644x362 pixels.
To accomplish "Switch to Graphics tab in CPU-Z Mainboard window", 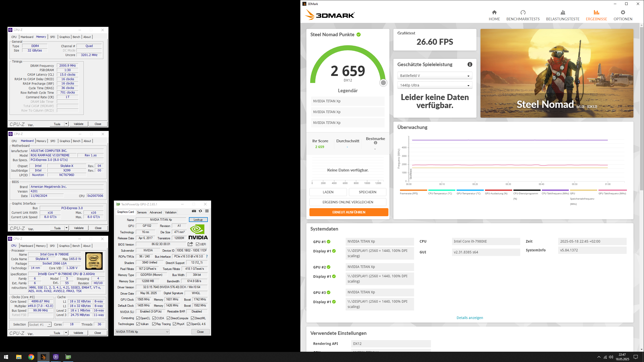I will (x=65, y=141).
